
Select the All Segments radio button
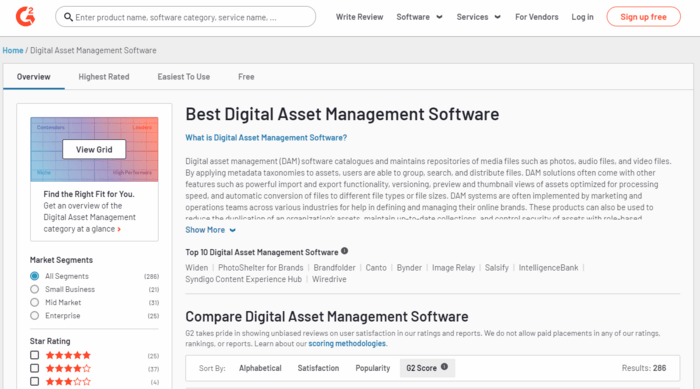coord(34,276)
